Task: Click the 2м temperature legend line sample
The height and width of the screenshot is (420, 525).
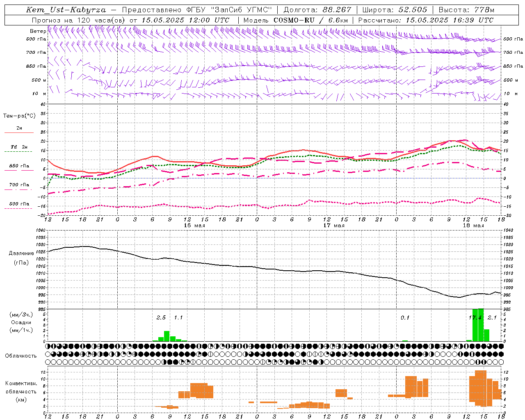Action: 19,132
